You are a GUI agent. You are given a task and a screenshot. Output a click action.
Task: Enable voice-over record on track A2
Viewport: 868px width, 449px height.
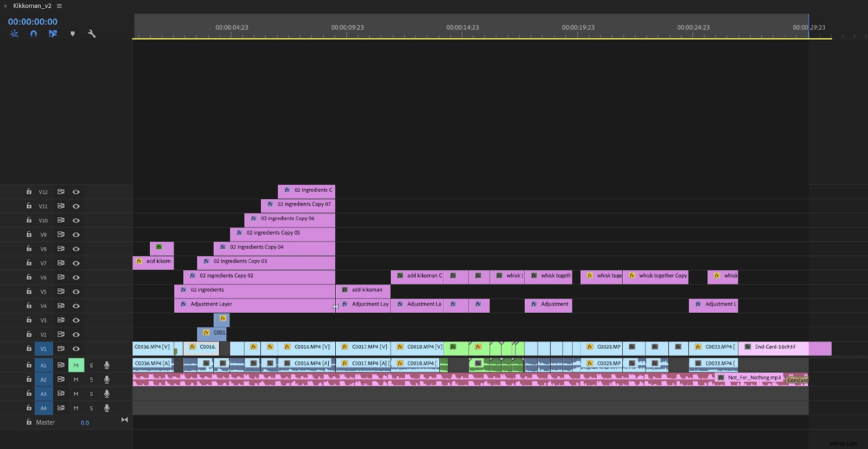[107, 380]
